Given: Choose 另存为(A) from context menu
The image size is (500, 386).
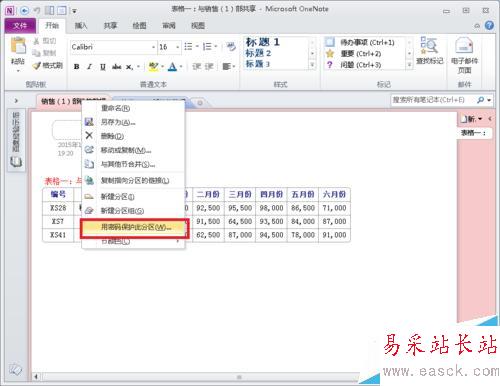Looking at the screenshot, I should coord(133,122).
